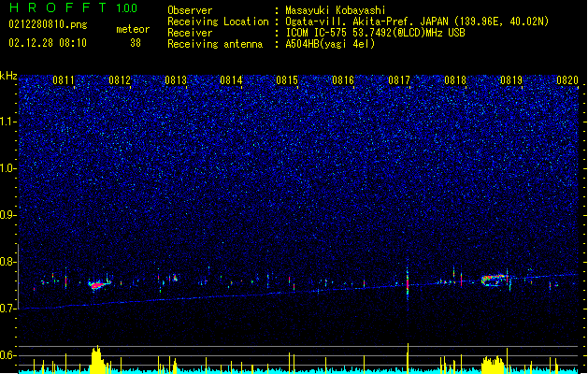Click the 'Receiving antenna' label
Screen dimensions: 588x374
click(215, 44)
